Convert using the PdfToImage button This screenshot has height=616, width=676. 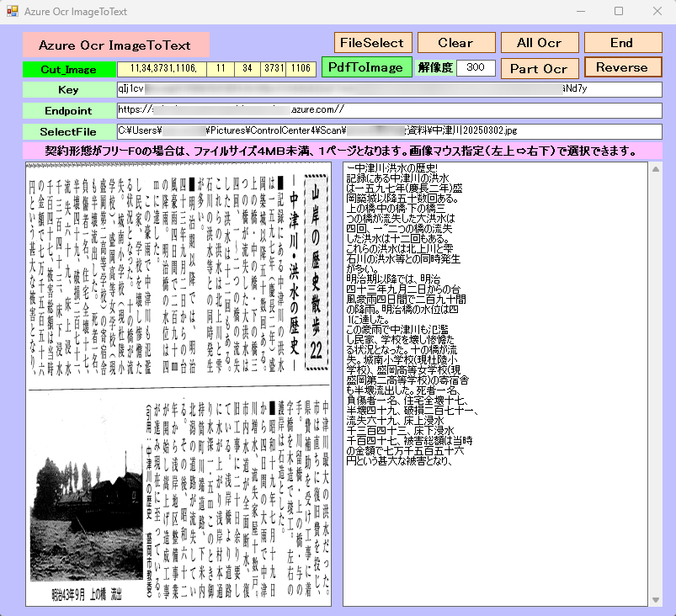[x=365, y=67]
